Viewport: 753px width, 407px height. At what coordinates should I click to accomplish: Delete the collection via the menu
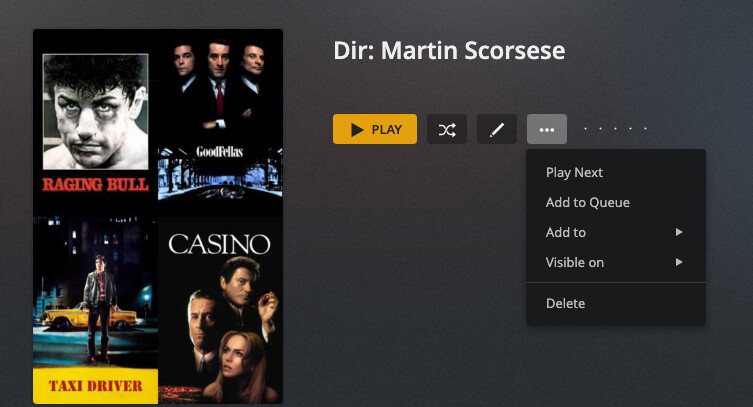(x=616, y=303)
